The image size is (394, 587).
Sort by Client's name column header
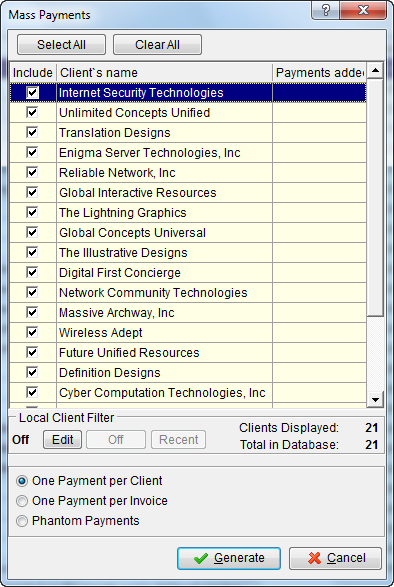[164, 72]
